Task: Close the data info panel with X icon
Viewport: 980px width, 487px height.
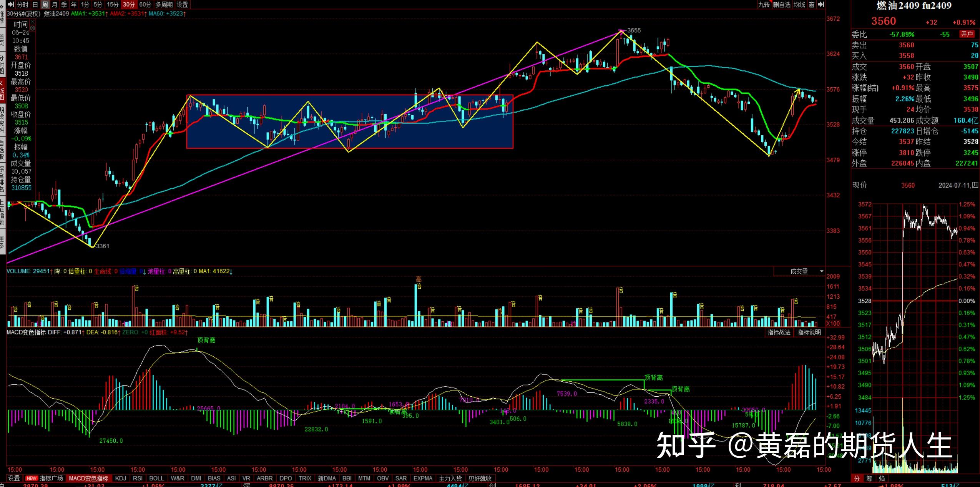Action: point(33,22)
